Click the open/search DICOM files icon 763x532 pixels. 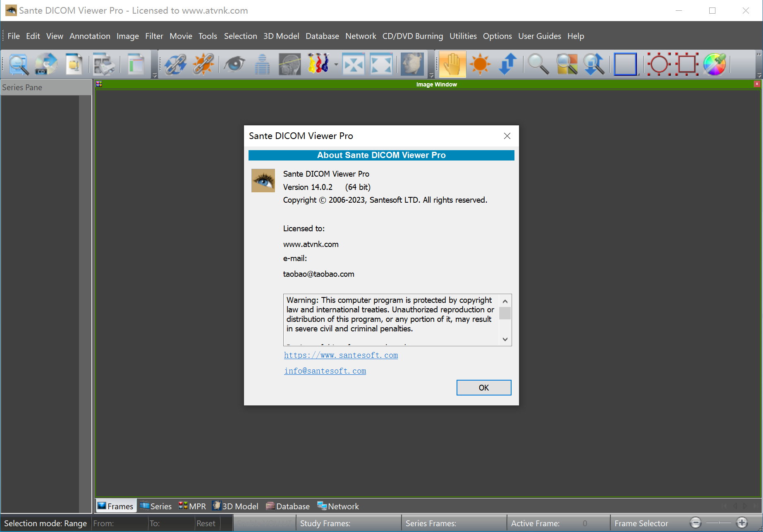pyautogui.click(x=18, y=64)
